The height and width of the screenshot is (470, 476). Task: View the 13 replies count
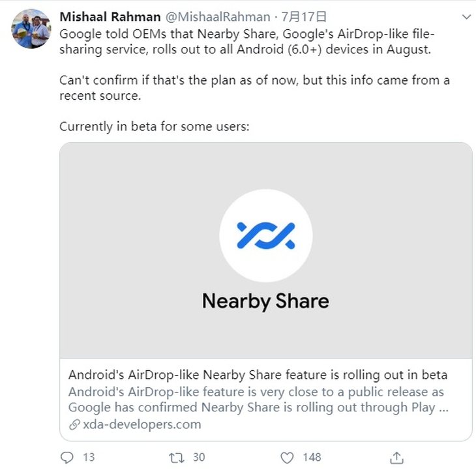[x=89, y=457]
